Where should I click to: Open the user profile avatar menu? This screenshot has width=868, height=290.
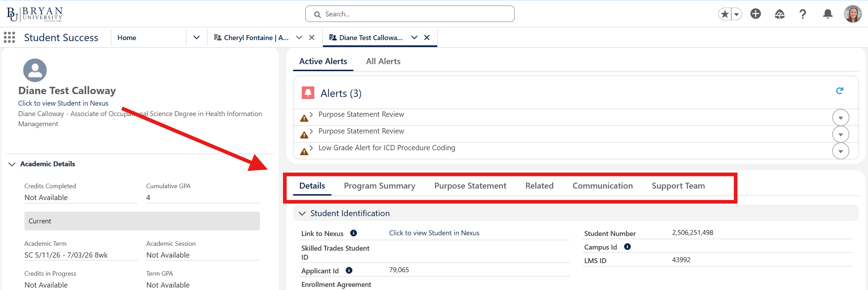point(853,14)
